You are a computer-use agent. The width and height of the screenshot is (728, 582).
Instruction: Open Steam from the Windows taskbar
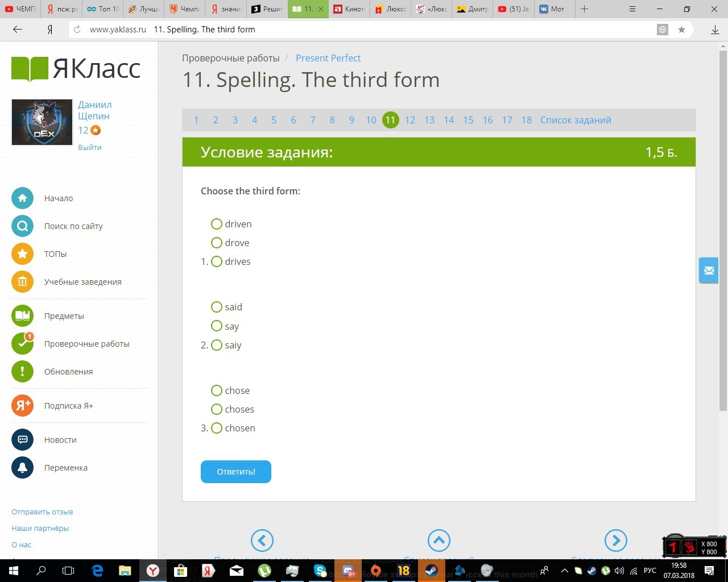(432, 571)
